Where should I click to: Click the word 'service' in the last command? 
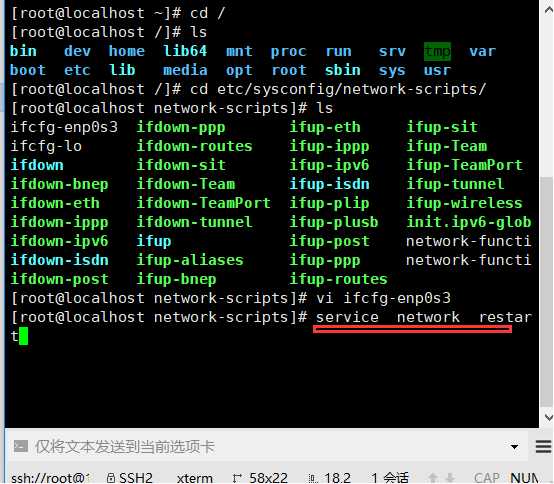(x=347, y=317)
